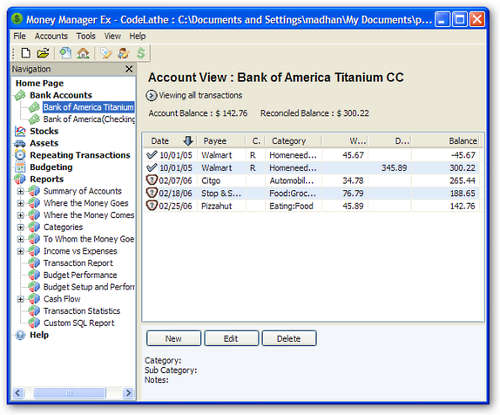Click the Delete transaction button
Screen dimensions: 500x415
pyautogui.click(x=289, y=338)
